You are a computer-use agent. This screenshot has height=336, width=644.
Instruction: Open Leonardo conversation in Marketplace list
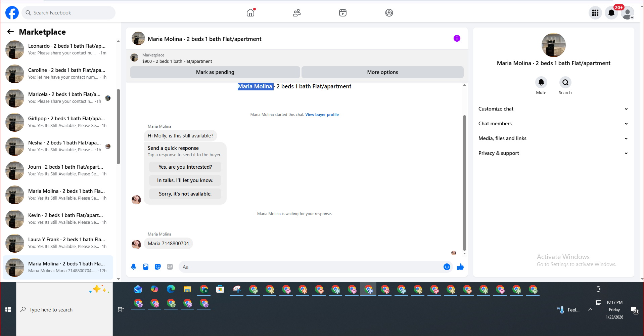coord(58,50)
